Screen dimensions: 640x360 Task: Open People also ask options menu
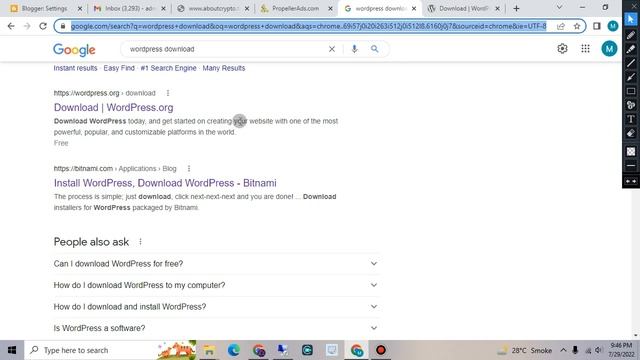140,242
